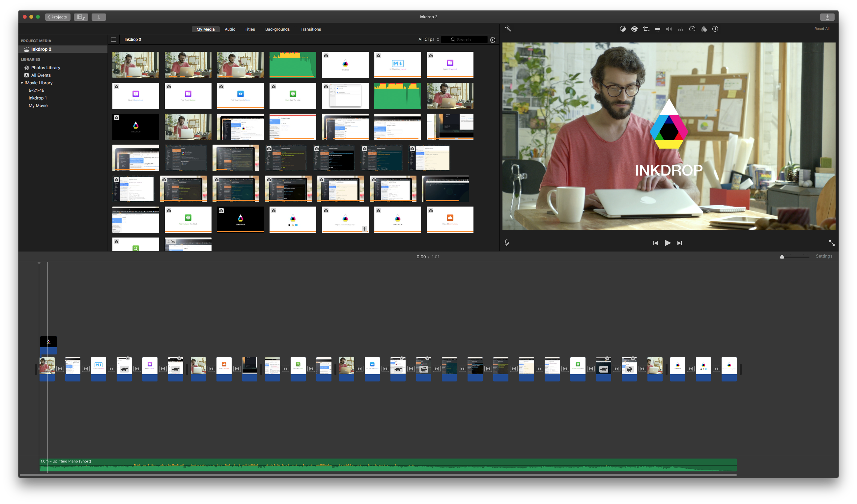857x504 pixels.
Task: Open Clip Filter and Audio Effects
Action: click(x=704, y=29)
